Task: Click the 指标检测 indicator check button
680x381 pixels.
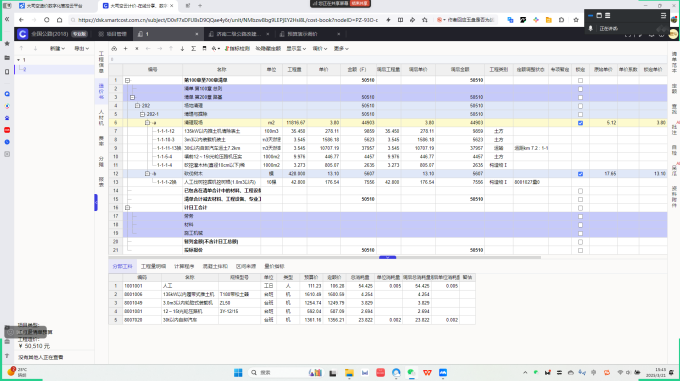Action: (237, 49)
